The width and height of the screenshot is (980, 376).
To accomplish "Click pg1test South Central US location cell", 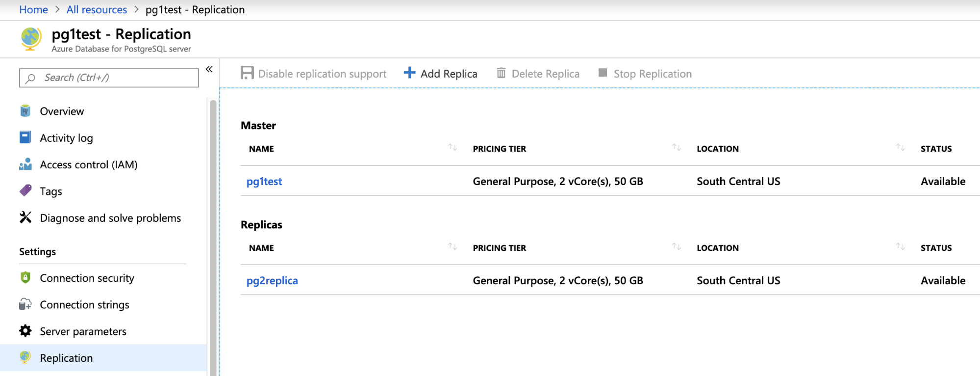I will click(x=738, y=181).
